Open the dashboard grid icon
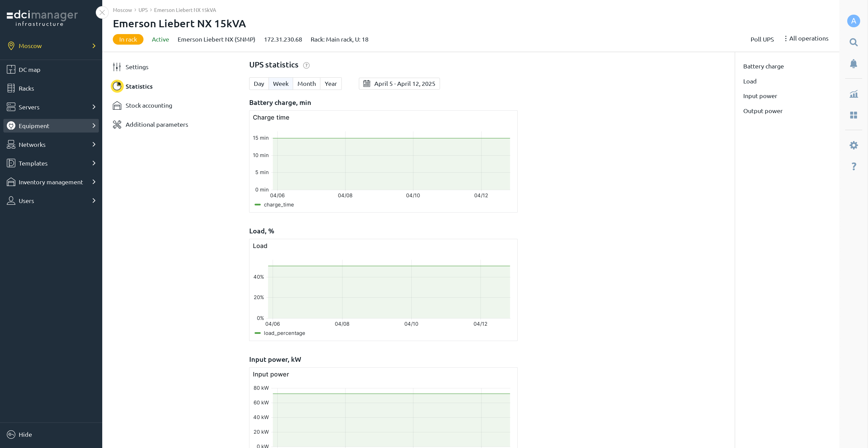This screenshot has height=448, width=868. click(853, 115)
